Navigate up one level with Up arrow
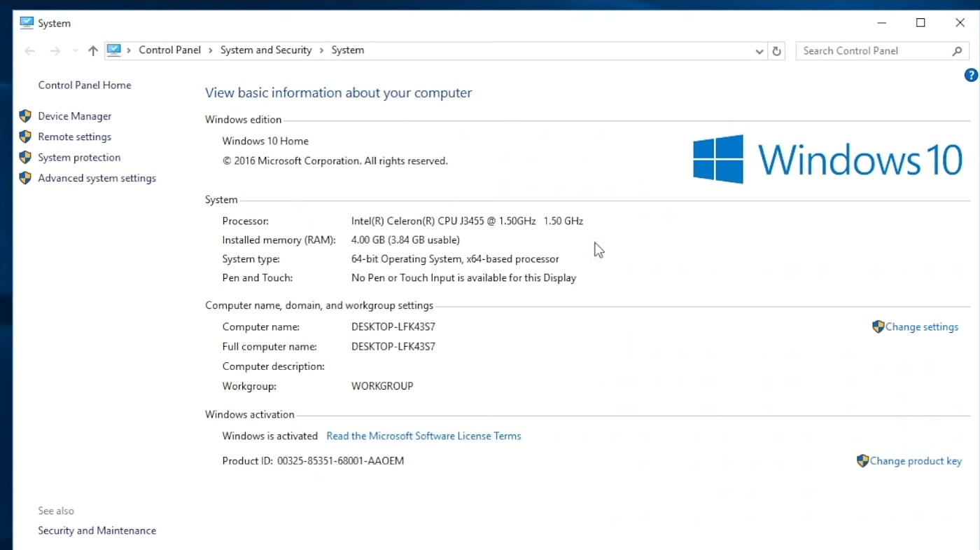 point(93,50)
